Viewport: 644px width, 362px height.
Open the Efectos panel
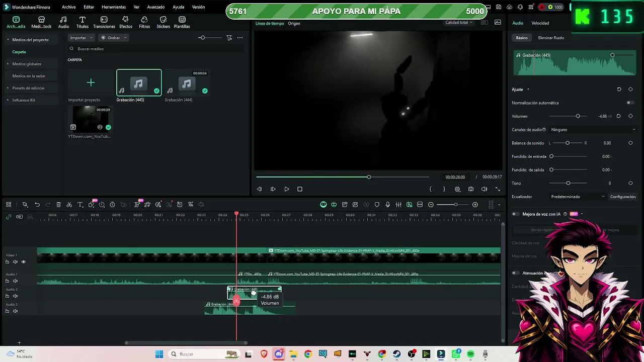coord(126,23)
